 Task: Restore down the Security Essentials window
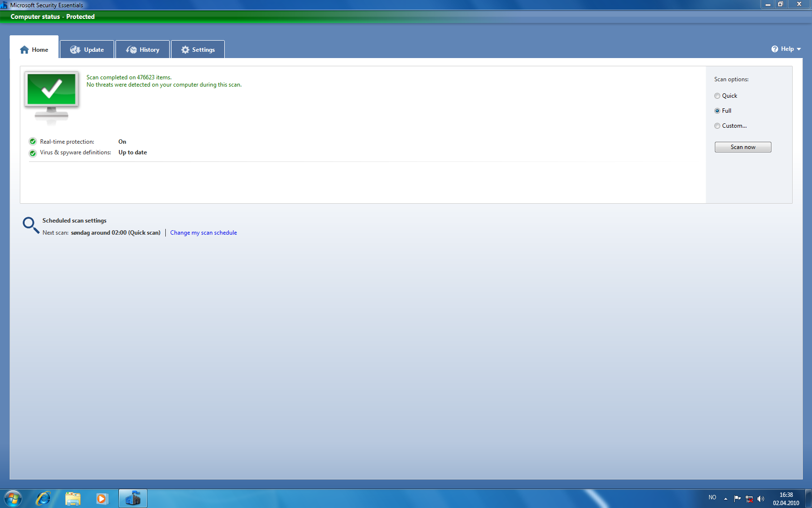[x=780, y=4]
